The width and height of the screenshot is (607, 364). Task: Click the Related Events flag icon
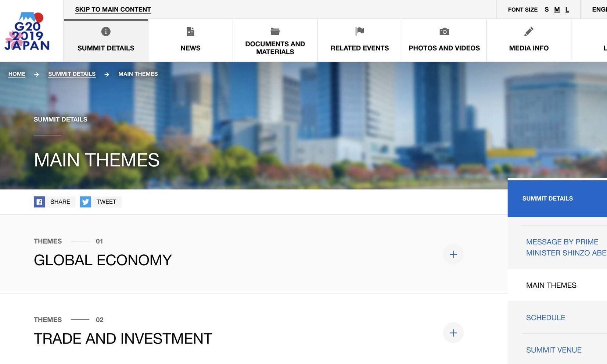360,32
